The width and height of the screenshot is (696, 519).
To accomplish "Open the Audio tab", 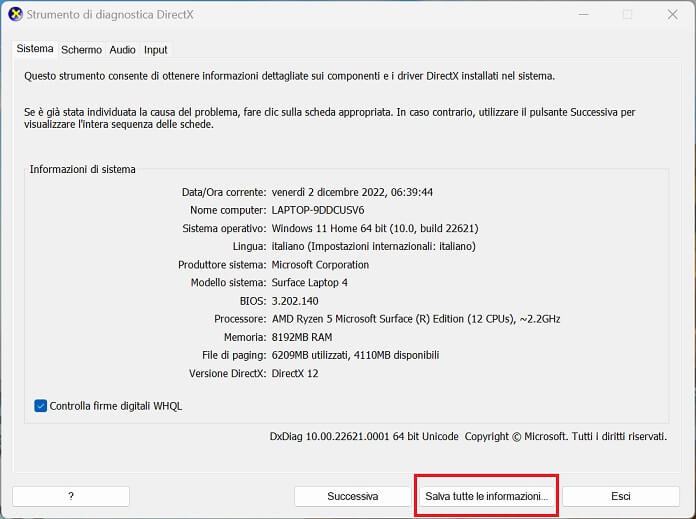I will coord(122,50).
